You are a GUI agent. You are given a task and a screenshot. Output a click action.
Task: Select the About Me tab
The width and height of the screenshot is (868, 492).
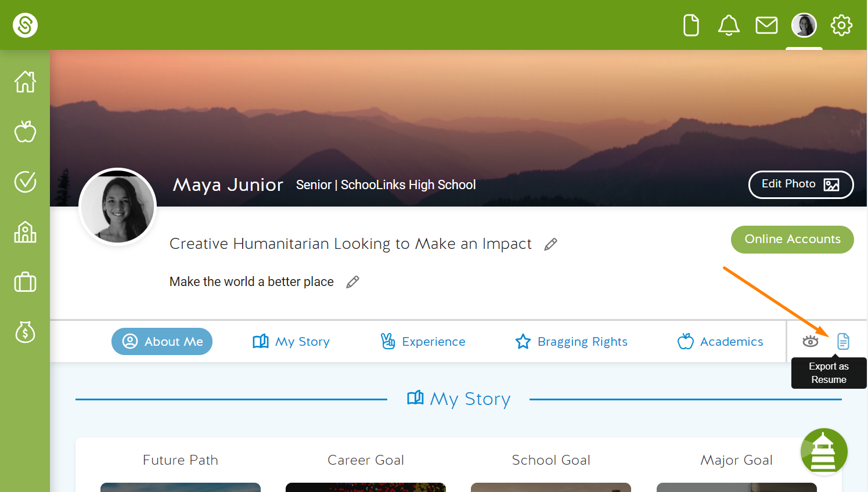(x=162, y=341)
